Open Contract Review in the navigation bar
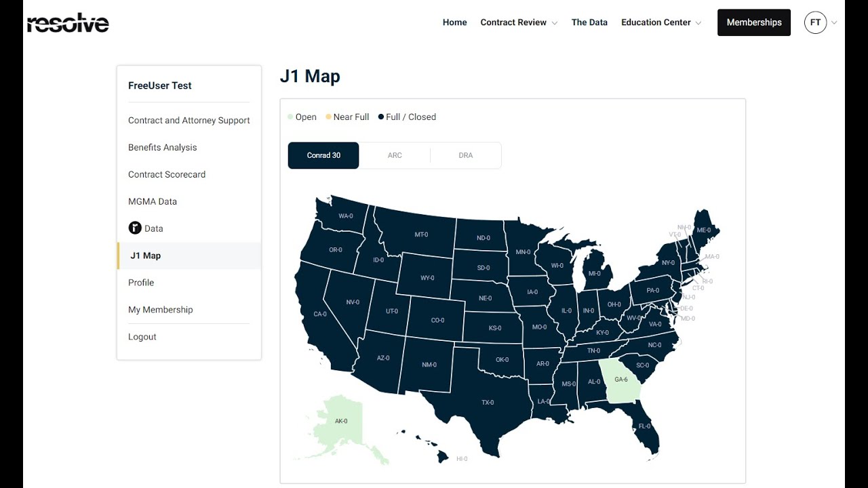Viewport: 868px width, 488px height. coord(513,22)
